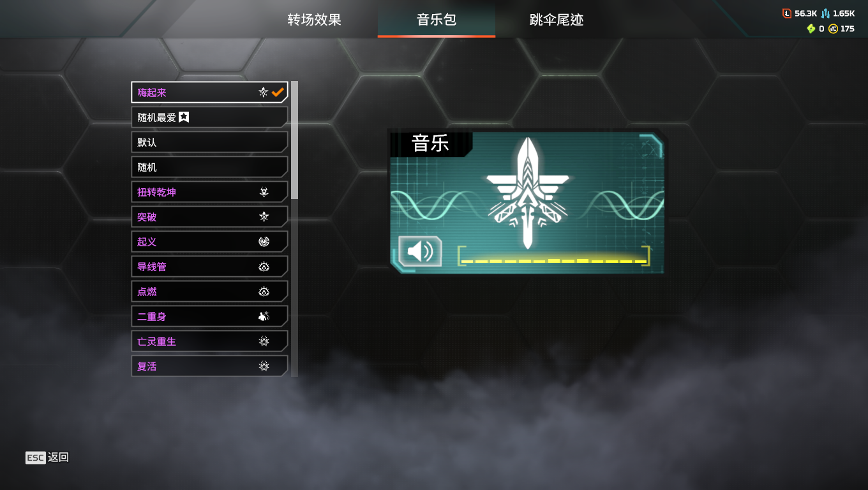Choose the 随机 music pack option
This screenshot has width=868, height=490.
[x=209, y=167]
